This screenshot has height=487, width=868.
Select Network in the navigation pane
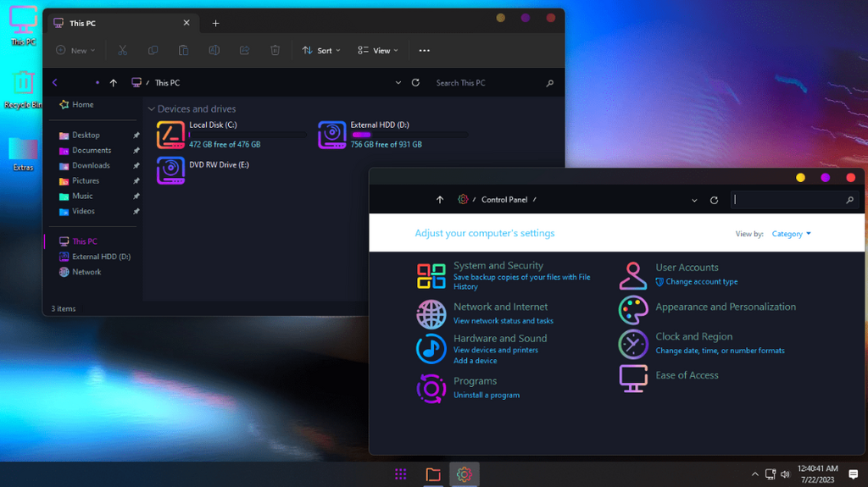pyautogui.click(x=81, y=272)
